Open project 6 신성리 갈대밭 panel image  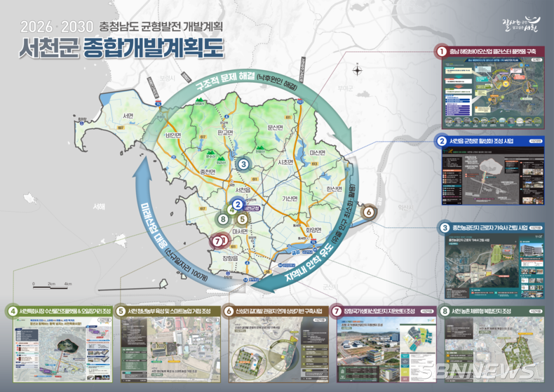click(277, 343)
